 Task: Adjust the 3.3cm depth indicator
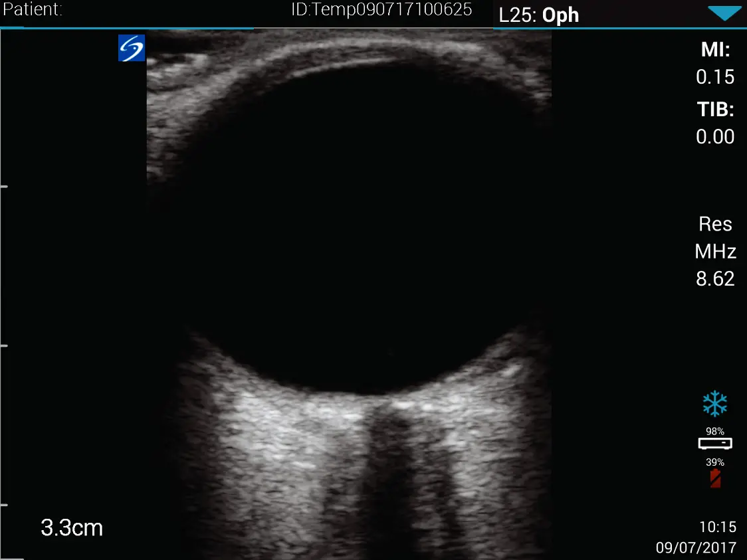point(72,527)
